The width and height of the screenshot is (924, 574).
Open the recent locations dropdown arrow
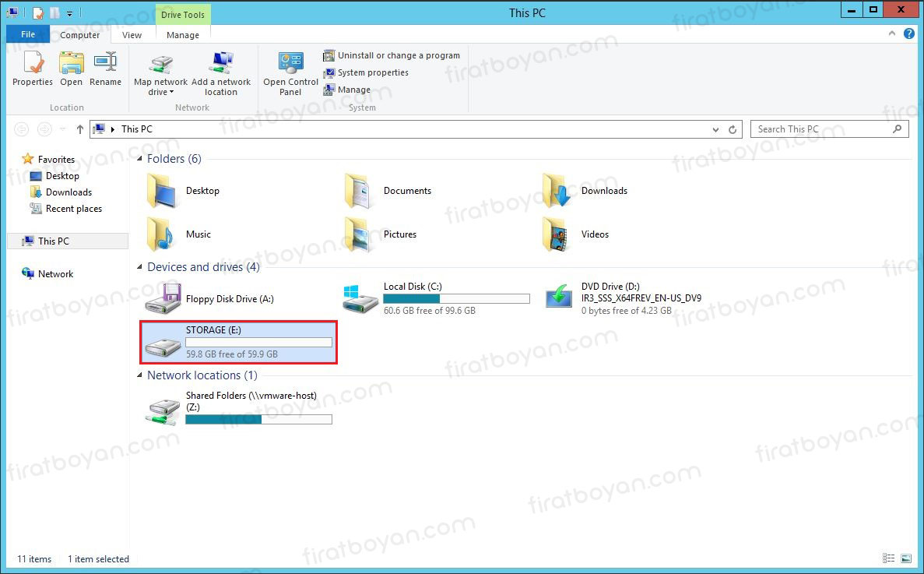[62, 129]
